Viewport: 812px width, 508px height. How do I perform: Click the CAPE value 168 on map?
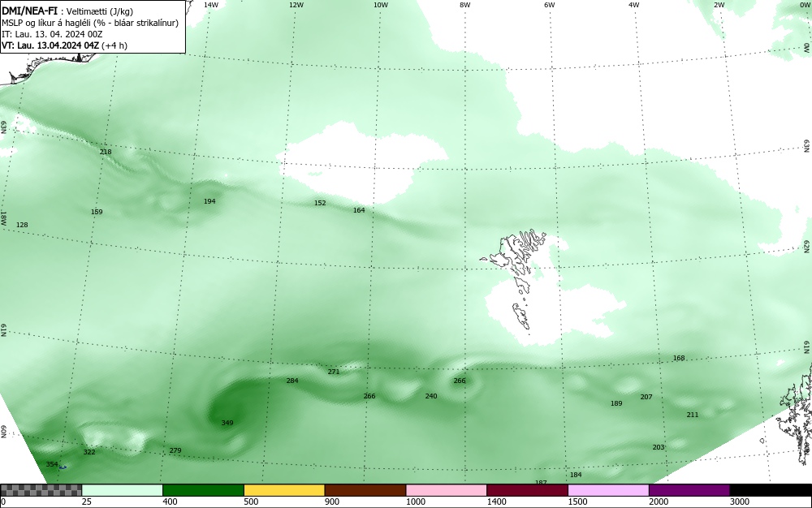point(678,358)
